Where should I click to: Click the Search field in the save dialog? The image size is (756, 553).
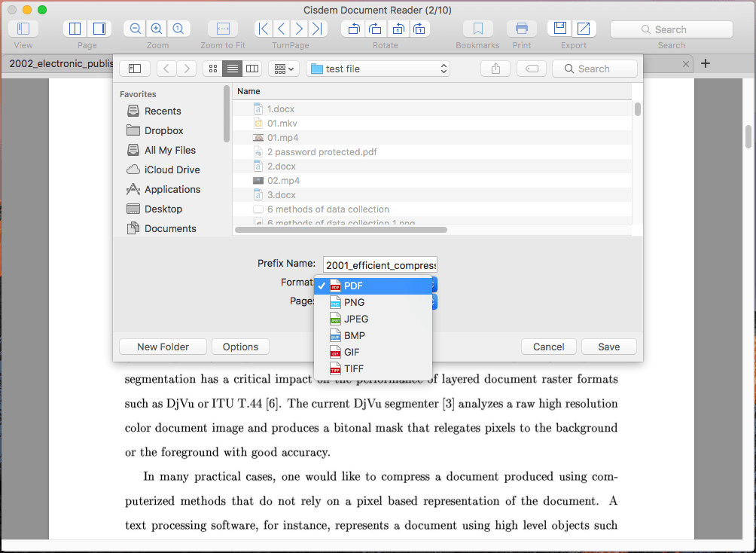click(x=594, y=69)
